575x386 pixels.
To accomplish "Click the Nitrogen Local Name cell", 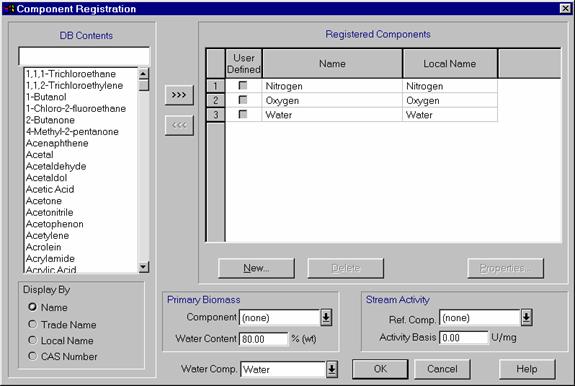I will (x=450, y=86).
